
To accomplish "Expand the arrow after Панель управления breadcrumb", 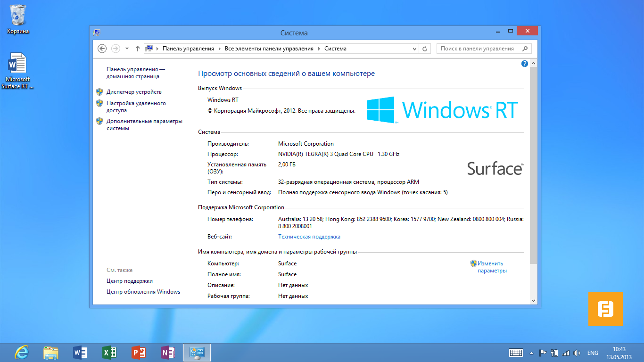I will click(219, 49).
